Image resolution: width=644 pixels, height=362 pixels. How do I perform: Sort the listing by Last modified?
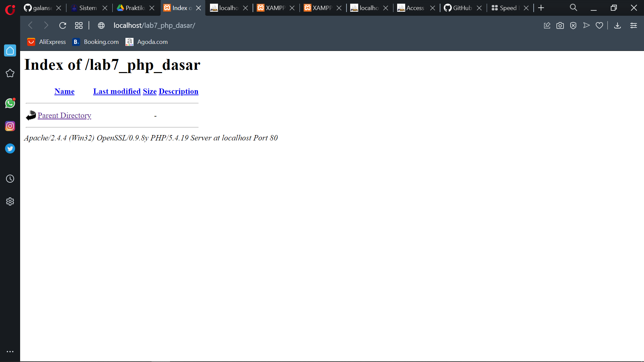(x=117, y=91)
